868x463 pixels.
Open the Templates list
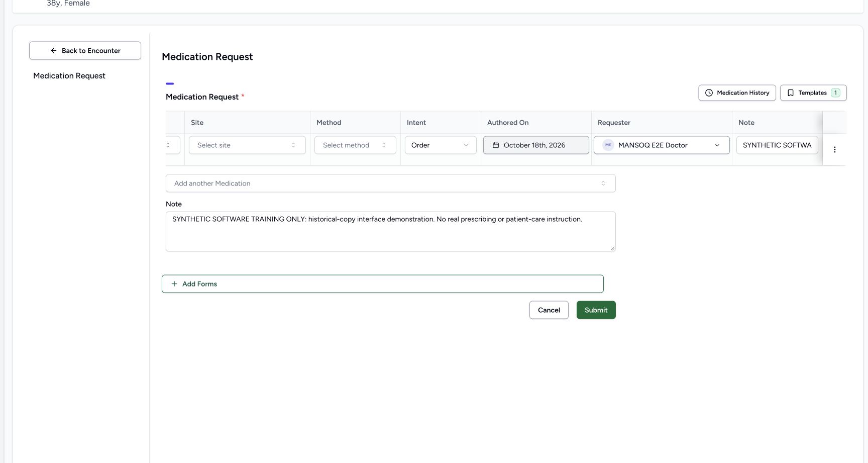[813, 93]
